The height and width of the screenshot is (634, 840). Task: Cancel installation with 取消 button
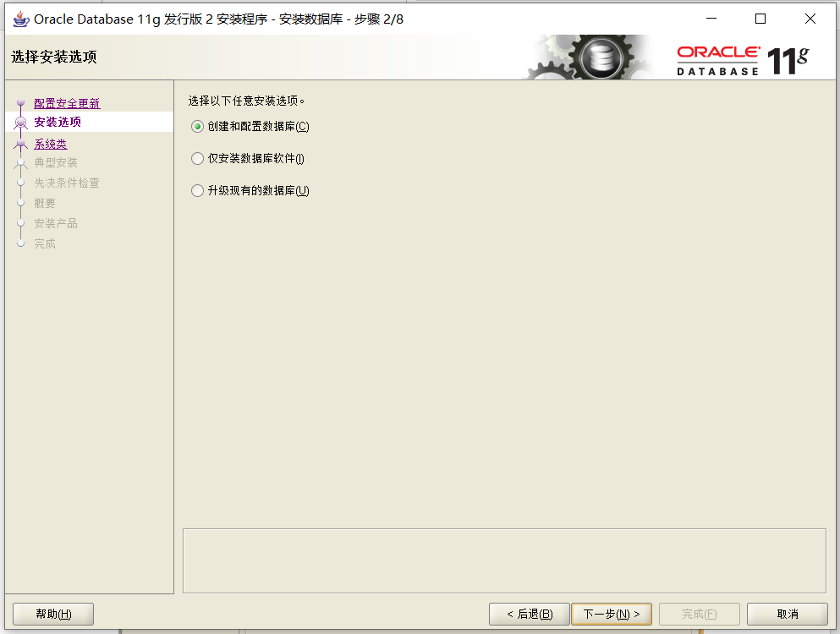point(788,615)
